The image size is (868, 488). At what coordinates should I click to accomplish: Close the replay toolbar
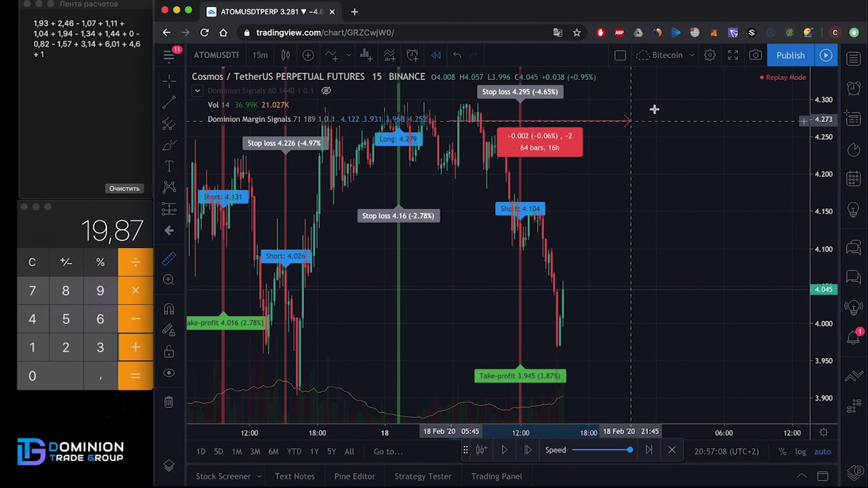672,450
